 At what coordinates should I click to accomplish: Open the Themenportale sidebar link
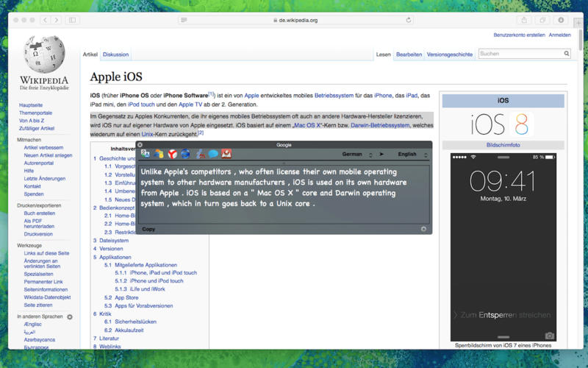click(x=35, y=113)
